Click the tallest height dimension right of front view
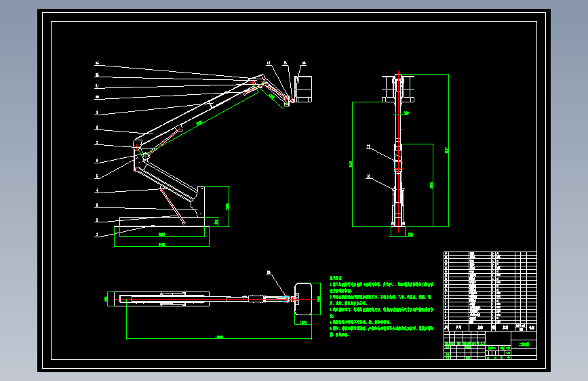The image size is (588, 381). (x=447, y=151)
